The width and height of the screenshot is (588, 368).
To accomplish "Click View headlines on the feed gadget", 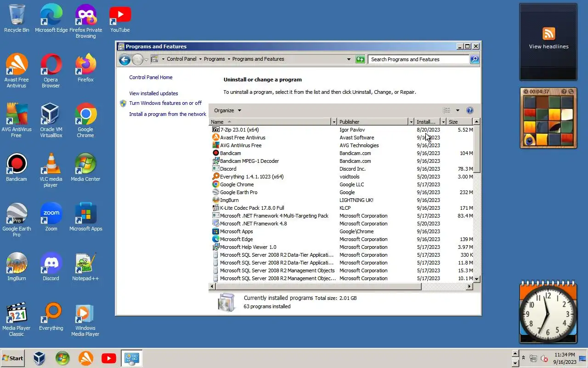I will (548, 46).
